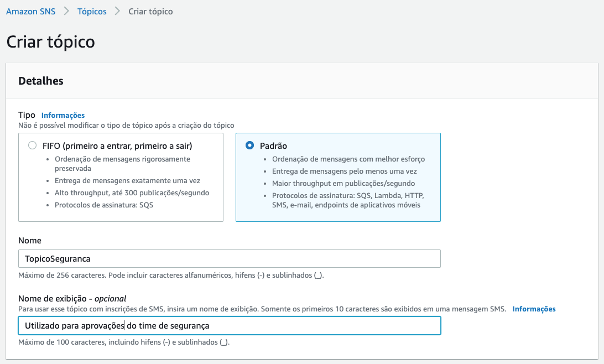Viewport: 604px width, 364px height.
Task: Open Informações link next to Tipo
Action: (x=63, y=115)
